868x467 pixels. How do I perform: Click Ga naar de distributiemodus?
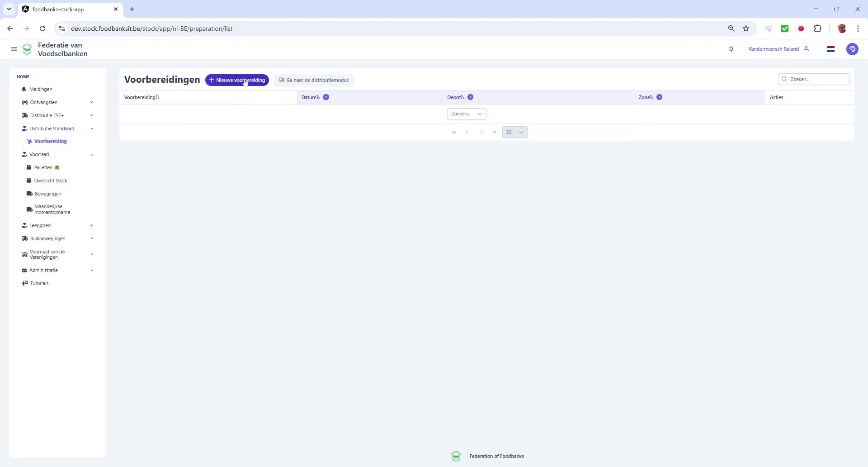point(314,80)
